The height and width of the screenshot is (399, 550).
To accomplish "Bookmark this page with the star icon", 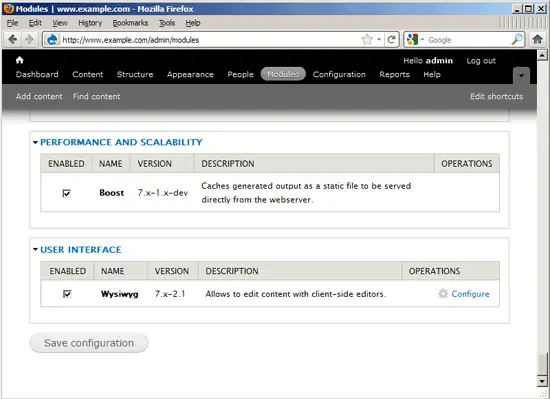I will [367, 40].
